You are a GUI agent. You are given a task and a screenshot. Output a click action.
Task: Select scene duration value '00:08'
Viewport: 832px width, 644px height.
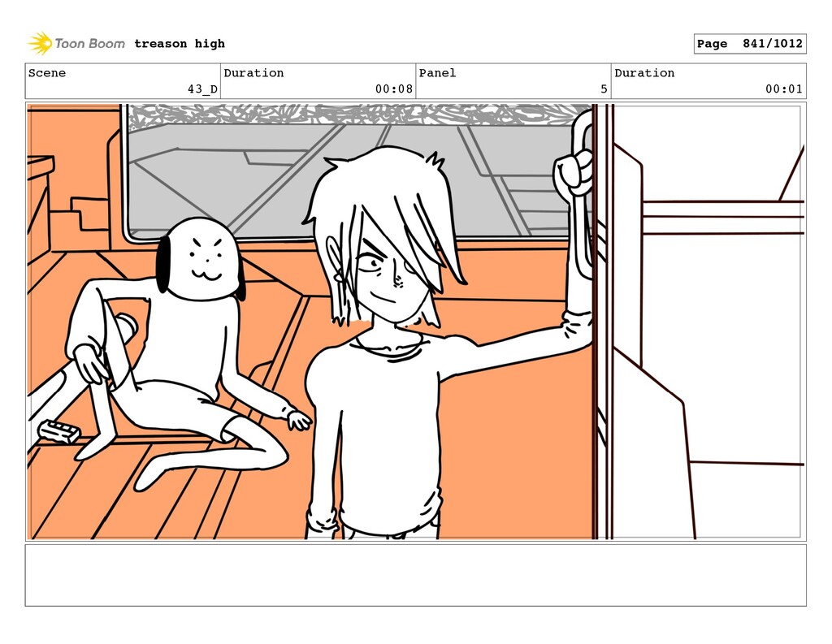click(394, 89)
